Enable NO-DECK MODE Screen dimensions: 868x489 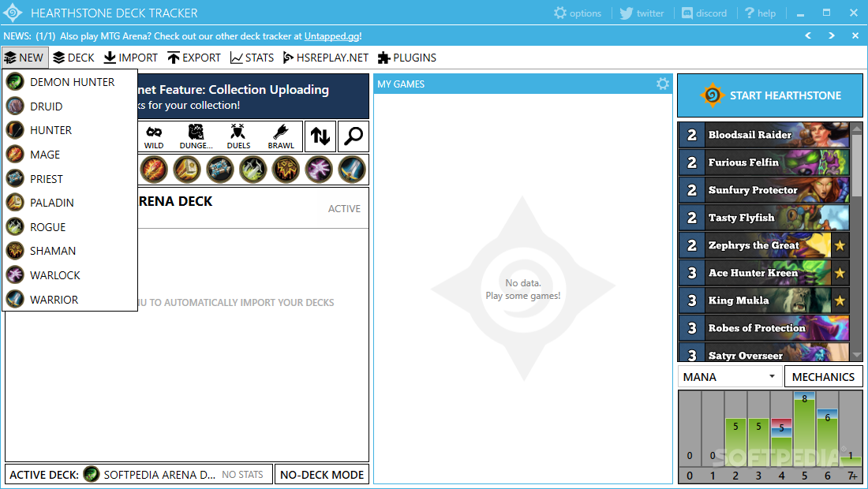pos(322,475)
